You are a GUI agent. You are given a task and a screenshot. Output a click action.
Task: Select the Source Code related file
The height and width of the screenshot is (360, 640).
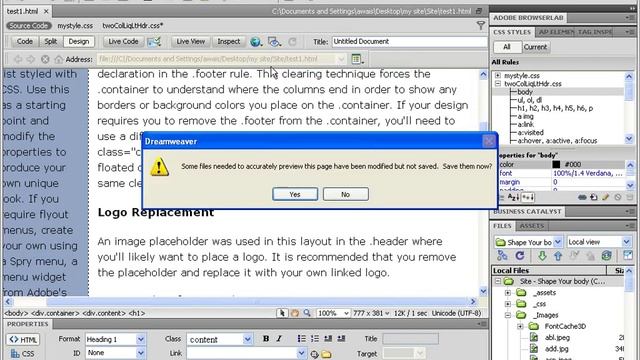click(x=29, y=26)
